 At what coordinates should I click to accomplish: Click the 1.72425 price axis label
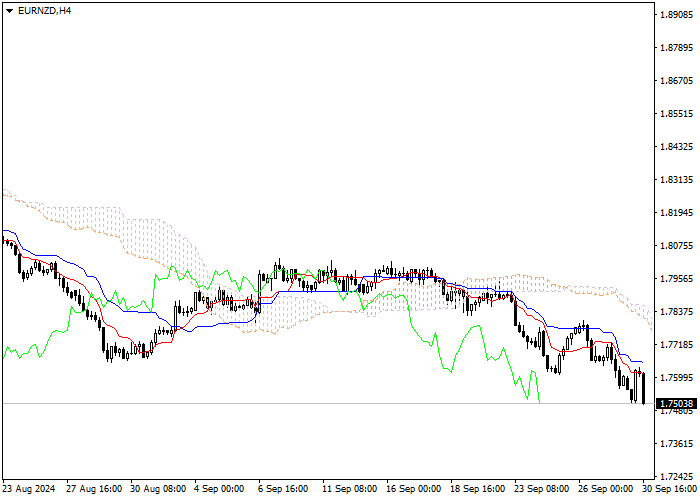coord(676,477)
